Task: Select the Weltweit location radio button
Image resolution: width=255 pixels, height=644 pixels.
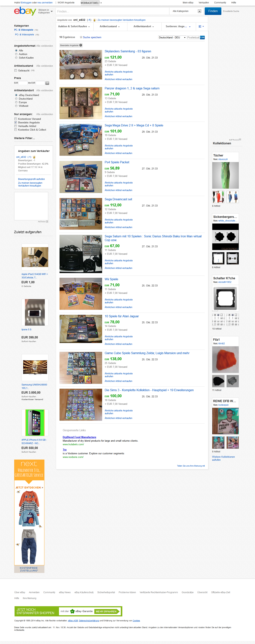Action: [16, 106]
